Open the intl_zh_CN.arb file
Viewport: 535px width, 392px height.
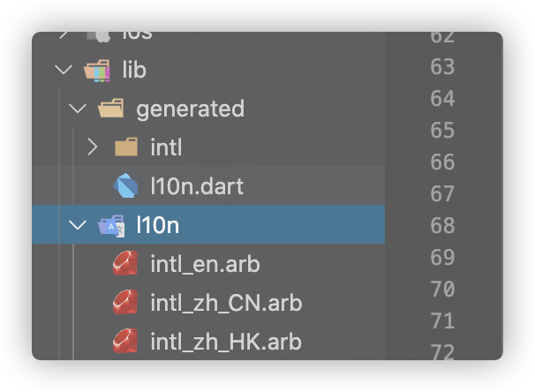(226, 303)
